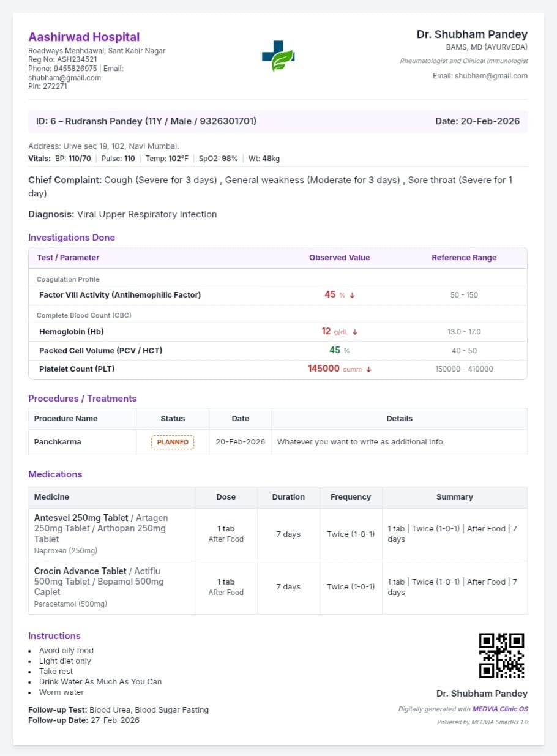
Task: Click the Antesvel 250mg Tablet medicine name
Action: [81, 518]
